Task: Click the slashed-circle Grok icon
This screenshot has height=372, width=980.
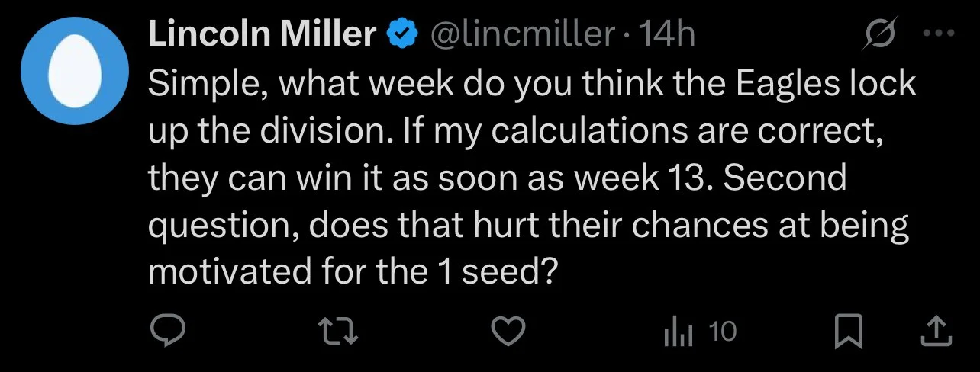Action: (x=885, y=34)
